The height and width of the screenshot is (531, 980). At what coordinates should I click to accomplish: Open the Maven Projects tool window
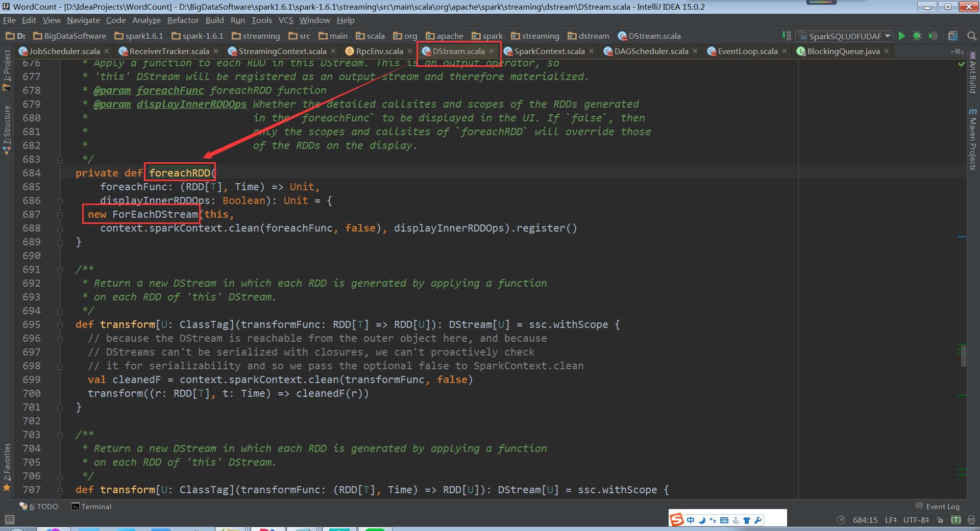973,139
